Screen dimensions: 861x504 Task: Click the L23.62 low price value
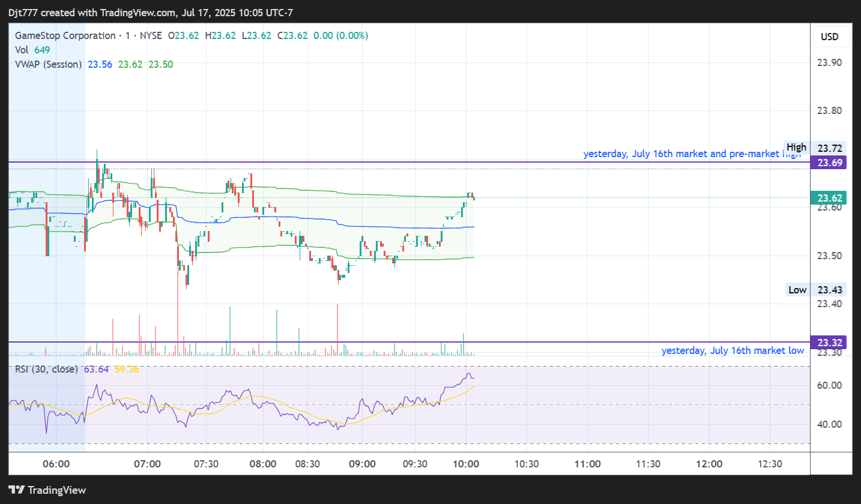coord(256,35)
